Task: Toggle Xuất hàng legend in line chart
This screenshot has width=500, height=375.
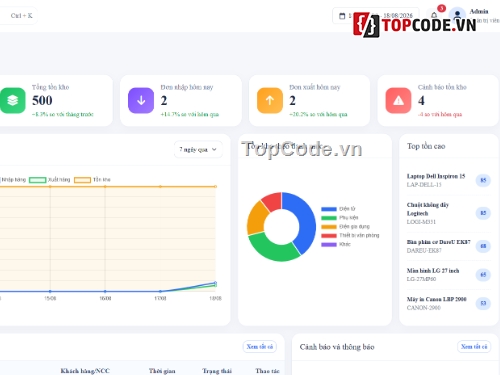Action: 50,180
